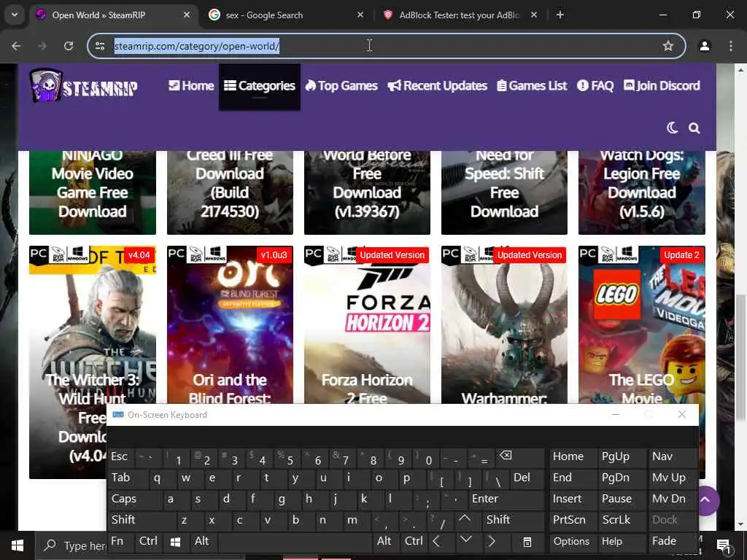Open Forza Horizon 2 game card
The width and height of the screenshot is (747, 560).
pos(368,324)
